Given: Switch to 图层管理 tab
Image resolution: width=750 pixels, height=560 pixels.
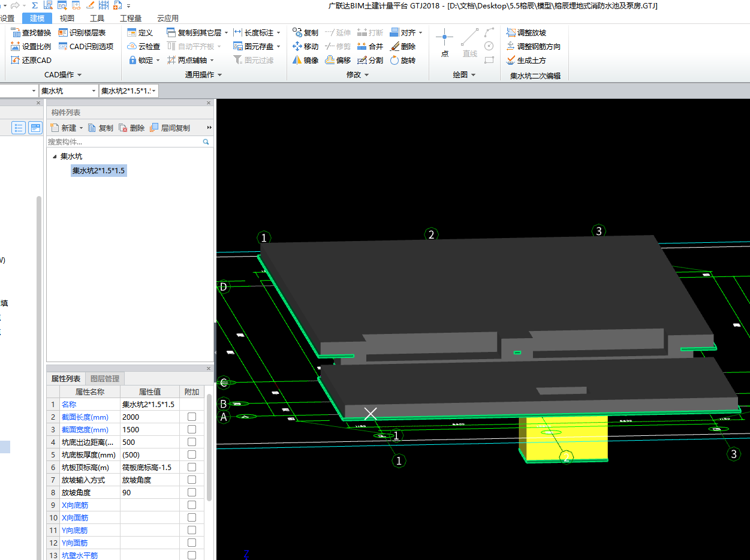Looking at the screenshot, I should tap(105, 378).
